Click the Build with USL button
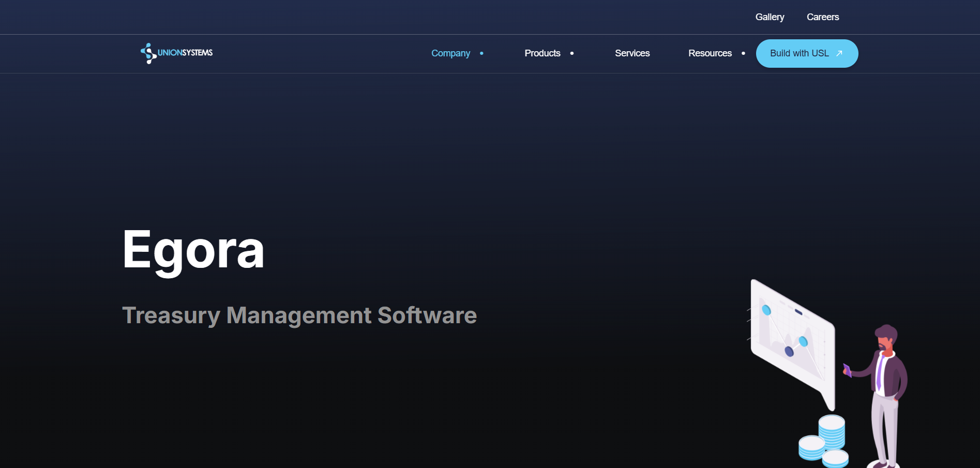The width and height of the screenshot is (980, 468). click(x=807, y=53)
